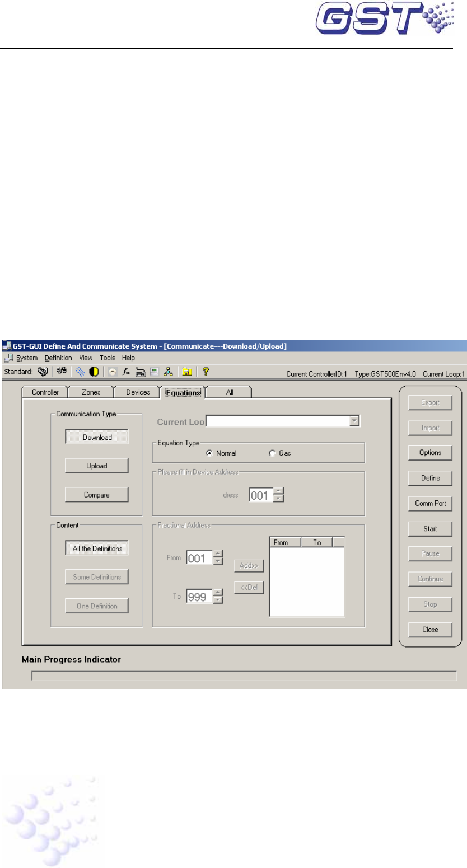The width and height of the screenshot is (467, 868).
Task: Switch to the All tab
Action: (230, 392)
